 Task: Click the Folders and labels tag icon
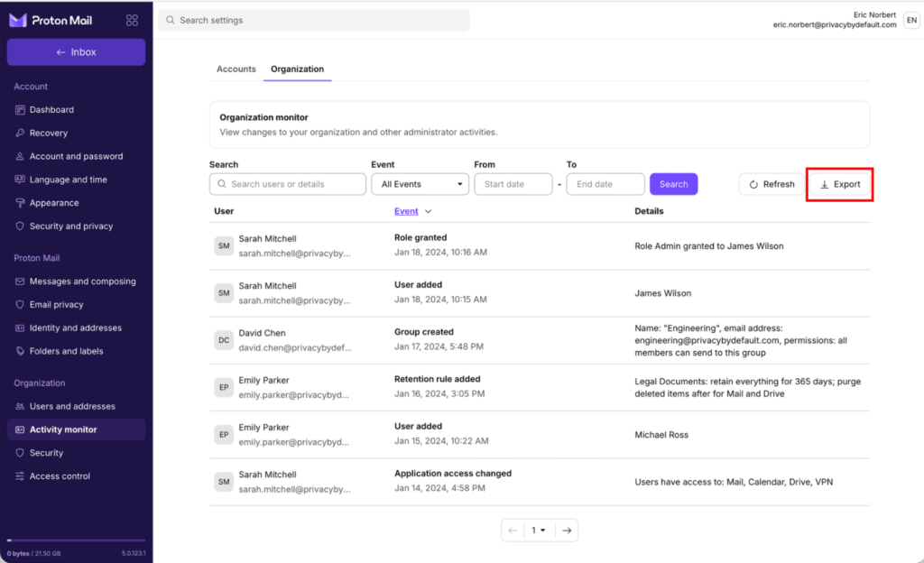coord(20,352)
